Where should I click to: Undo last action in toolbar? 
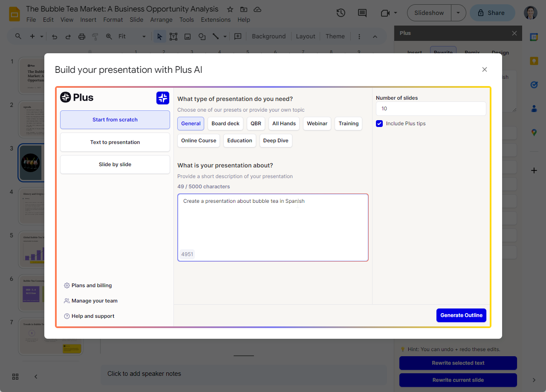point(55,37)
